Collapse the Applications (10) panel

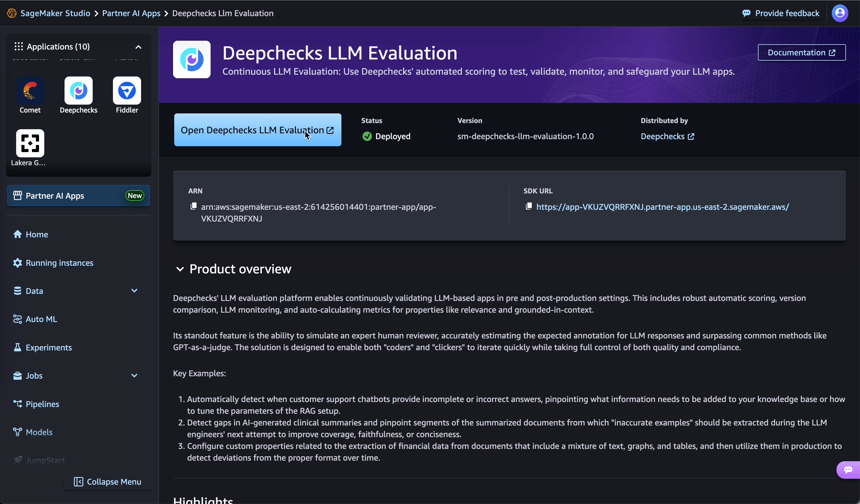click(138, 47)
